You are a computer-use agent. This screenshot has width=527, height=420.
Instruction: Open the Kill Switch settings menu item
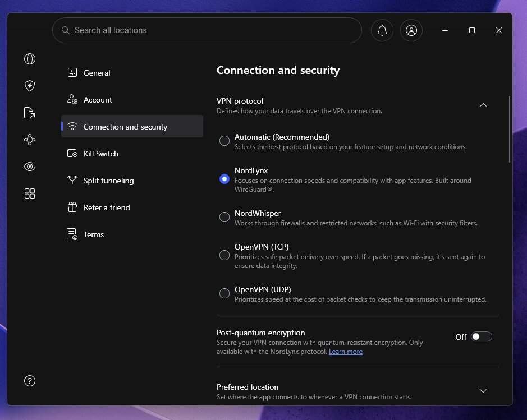pyautogui.click(x=132, y=154)
